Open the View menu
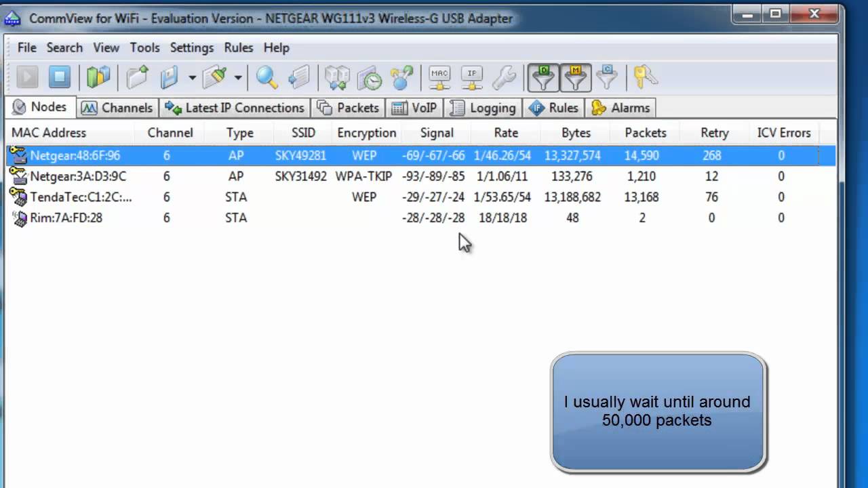The width and height of the screenshot is (868, 488). pyautogui.click(x=106, y=47)
